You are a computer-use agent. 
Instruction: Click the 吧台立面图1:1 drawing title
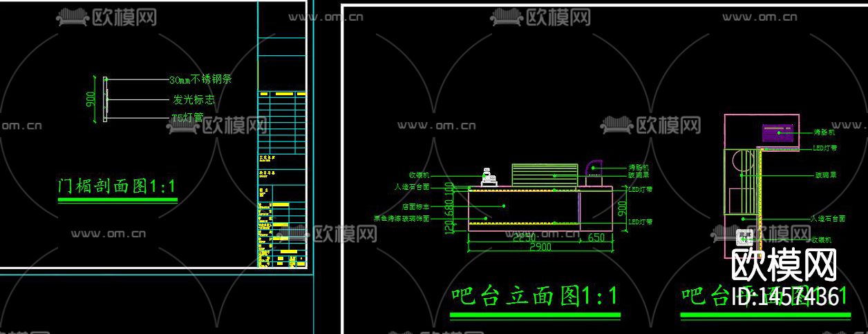tap(535, 296)
